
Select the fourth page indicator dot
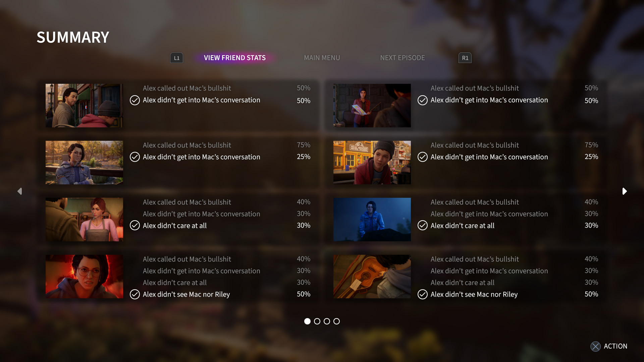click(336, 321)
